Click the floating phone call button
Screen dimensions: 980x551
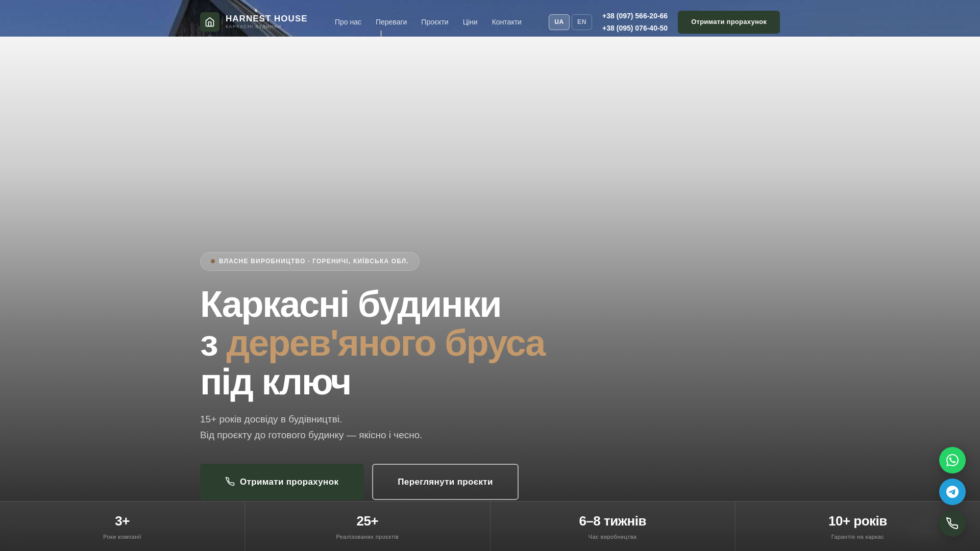pos(952,523)
